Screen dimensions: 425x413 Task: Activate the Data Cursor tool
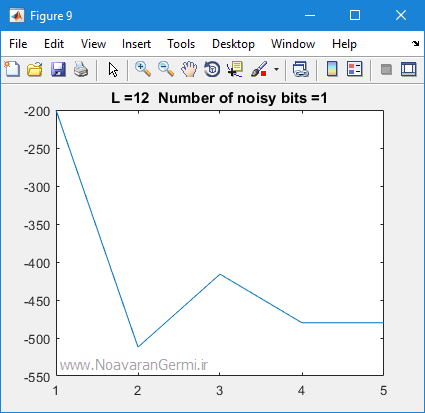(235, 69)
